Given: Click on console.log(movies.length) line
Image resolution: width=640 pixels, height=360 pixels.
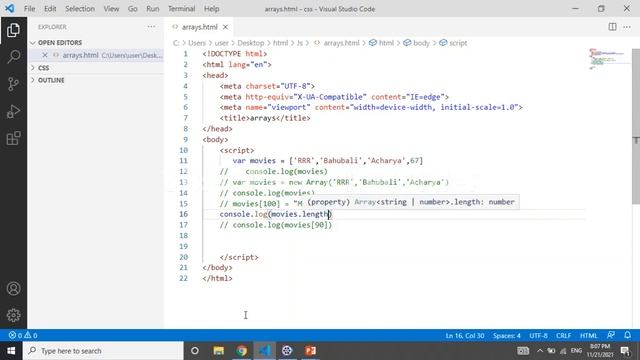Looking at the screenshot, I should tap(276, 214).
